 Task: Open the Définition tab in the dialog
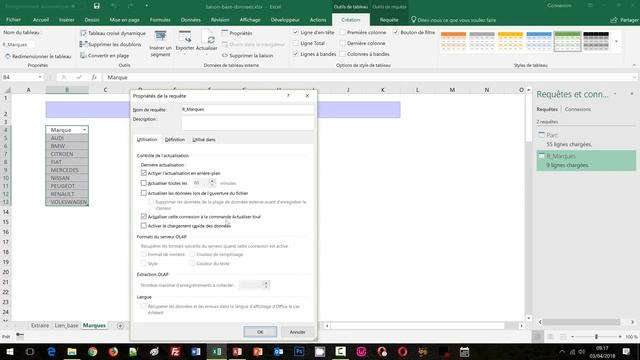click(175, 140)
